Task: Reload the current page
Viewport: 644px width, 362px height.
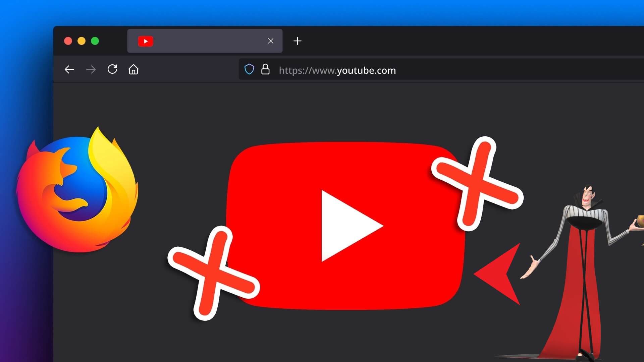Action: point(112,70)
